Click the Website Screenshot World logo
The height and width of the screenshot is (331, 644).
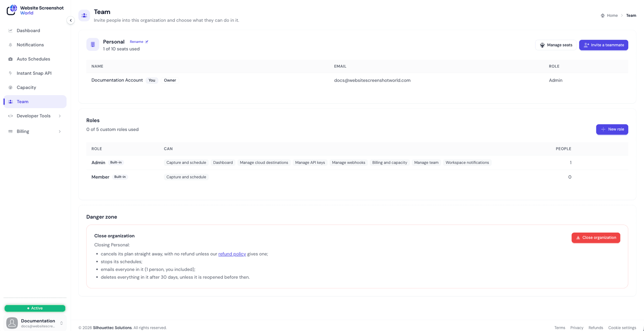click(x=35, y=10)
